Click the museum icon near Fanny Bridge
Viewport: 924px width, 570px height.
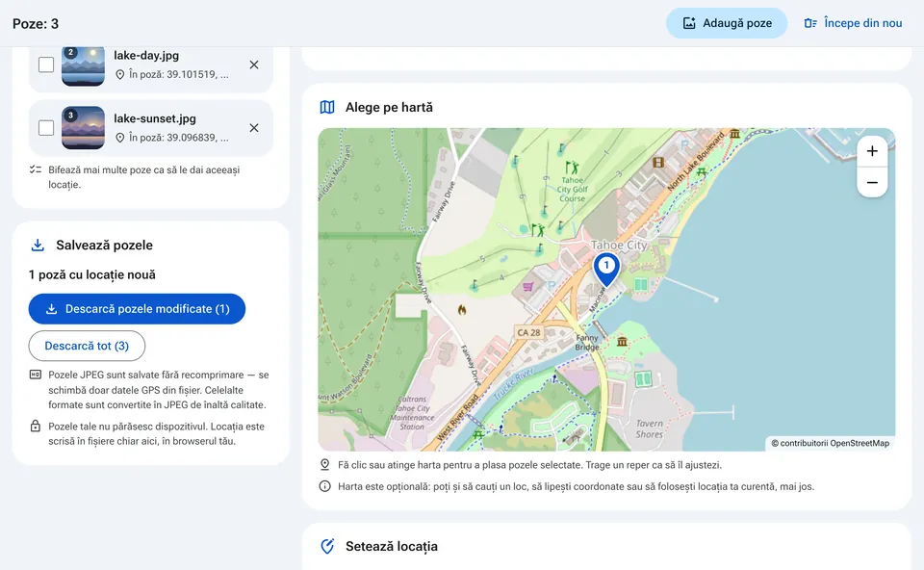pos(622,342)
